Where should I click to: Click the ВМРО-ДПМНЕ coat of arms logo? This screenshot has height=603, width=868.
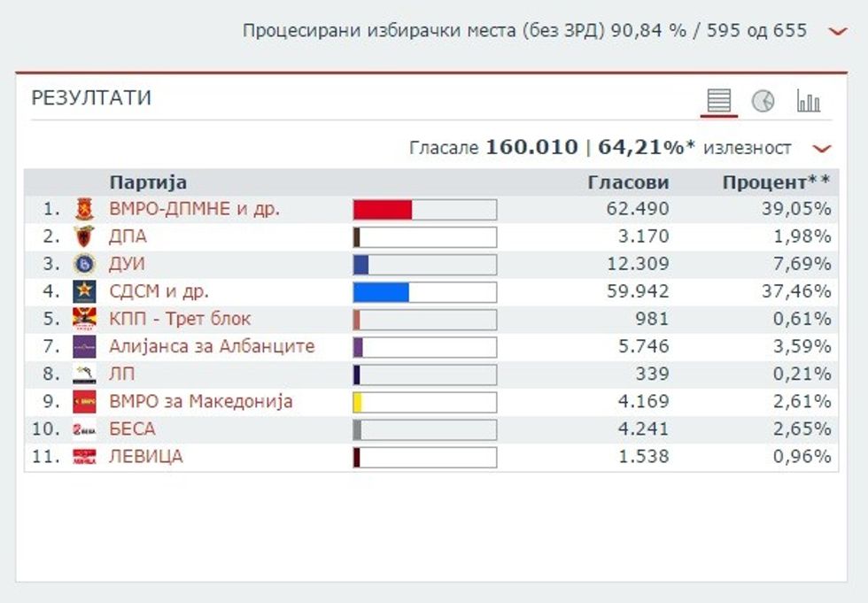pos(86,208)
